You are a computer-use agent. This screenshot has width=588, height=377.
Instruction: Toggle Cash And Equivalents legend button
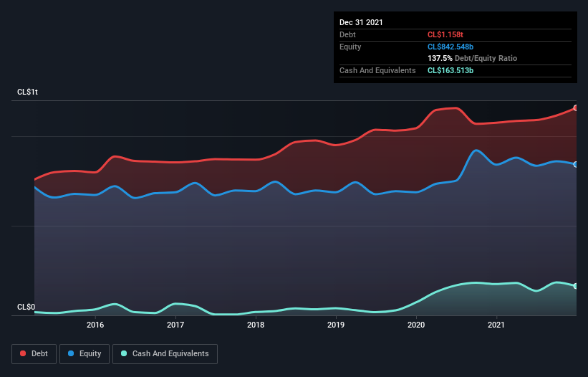(x=165, y=354)
